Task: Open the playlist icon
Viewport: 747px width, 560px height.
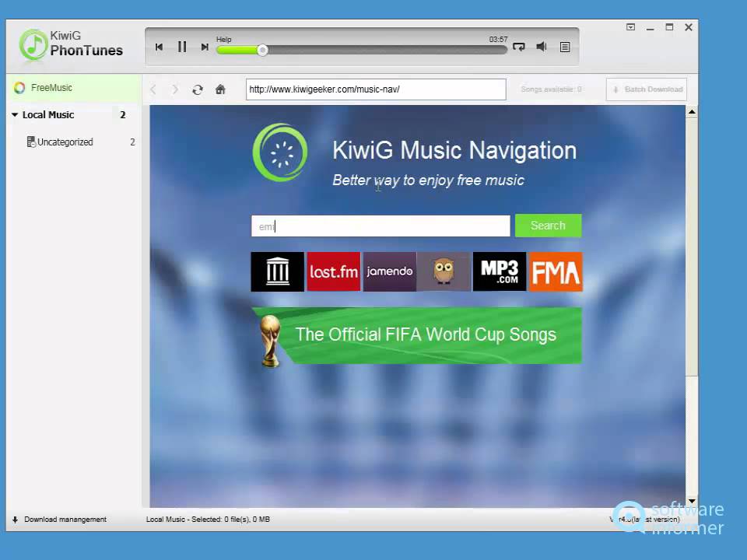Action: (565, 47)
